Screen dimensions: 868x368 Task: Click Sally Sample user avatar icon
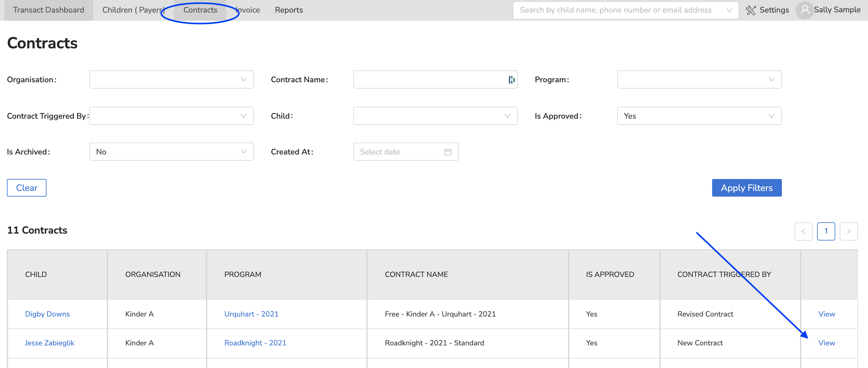(x=805, y=10)
